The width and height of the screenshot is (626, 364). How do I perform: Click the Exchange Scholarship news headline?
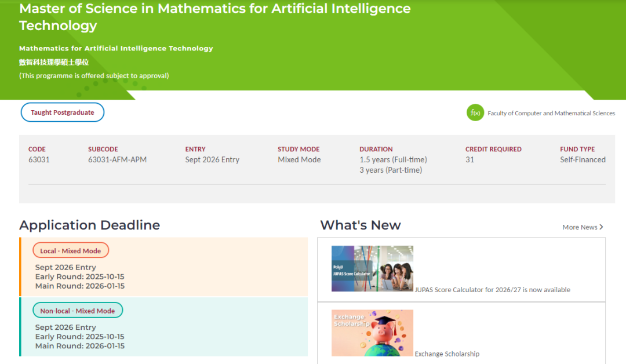447,354
